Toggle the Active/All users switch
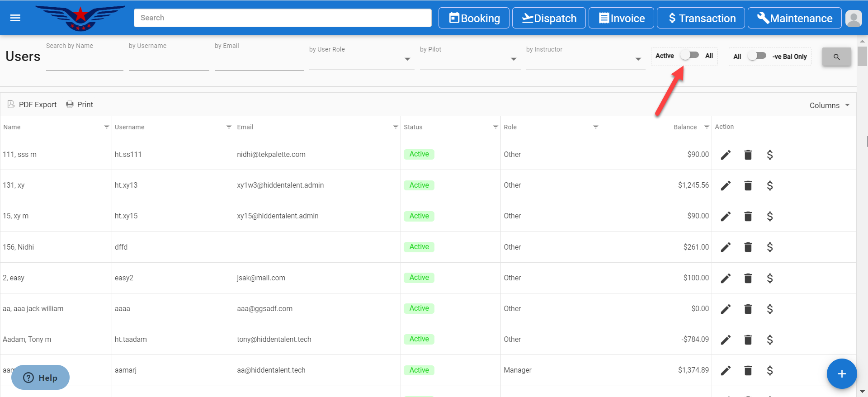 (690, 55)
